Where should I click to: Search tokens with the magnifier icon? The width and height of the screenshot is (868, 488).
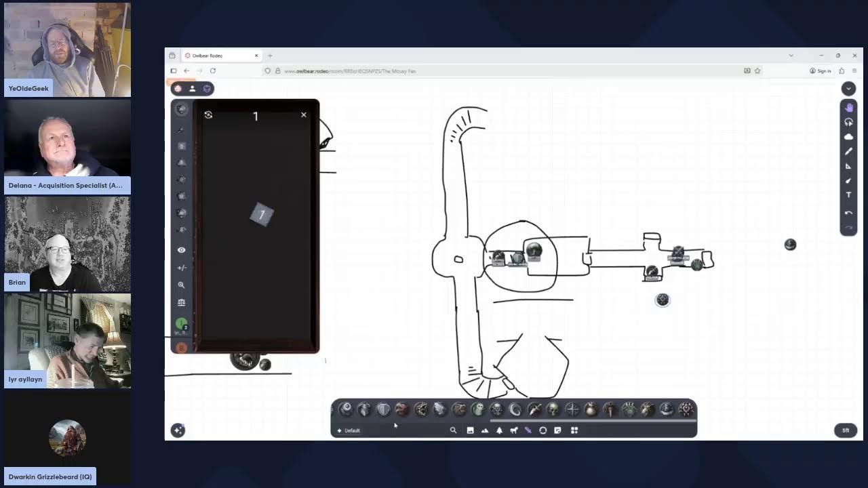pyautogui.click(x=453, y=430)
